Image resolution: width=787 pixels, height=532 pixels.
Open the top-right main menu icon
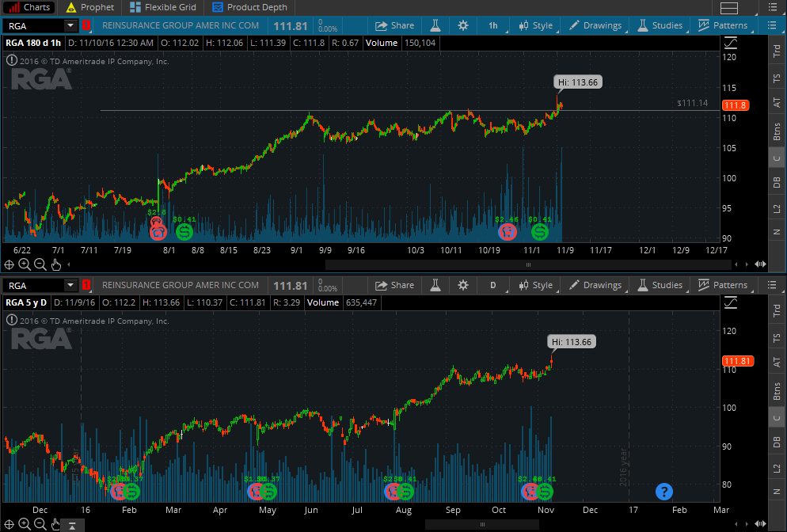(773, 8)
